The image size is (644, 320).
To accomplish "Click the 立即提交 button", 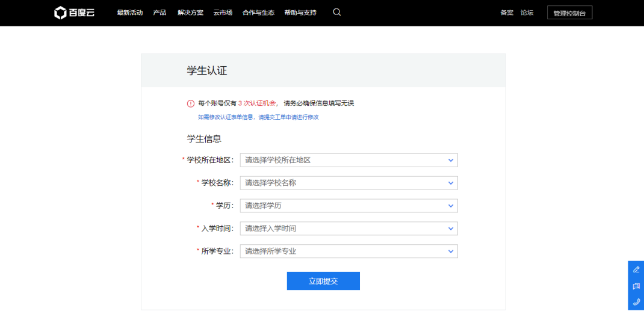I will tap(323, 281).
